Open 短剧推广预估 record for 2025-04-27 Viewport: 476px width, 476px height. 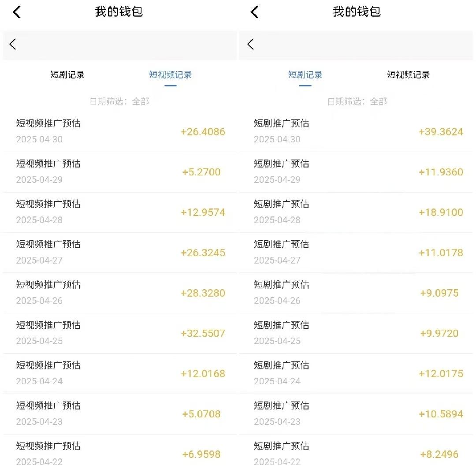(356, 253)
